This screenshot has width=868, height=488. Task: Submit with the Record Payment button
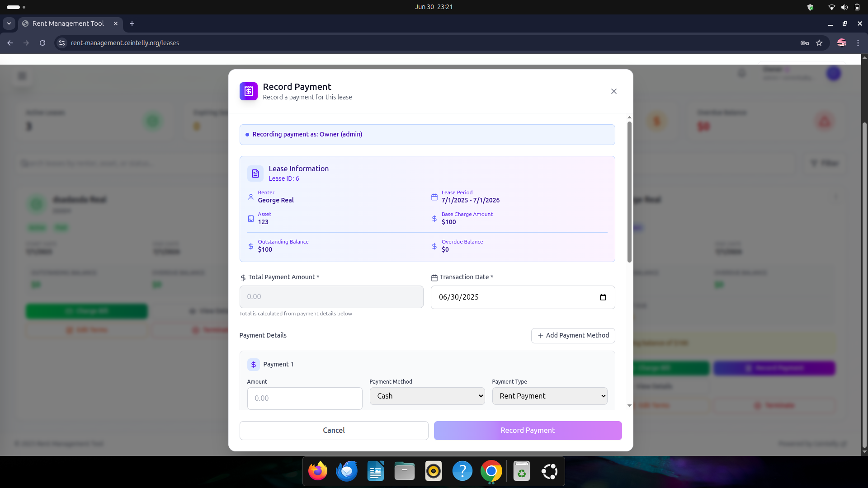pyautogui.click(x=528, y=430)
